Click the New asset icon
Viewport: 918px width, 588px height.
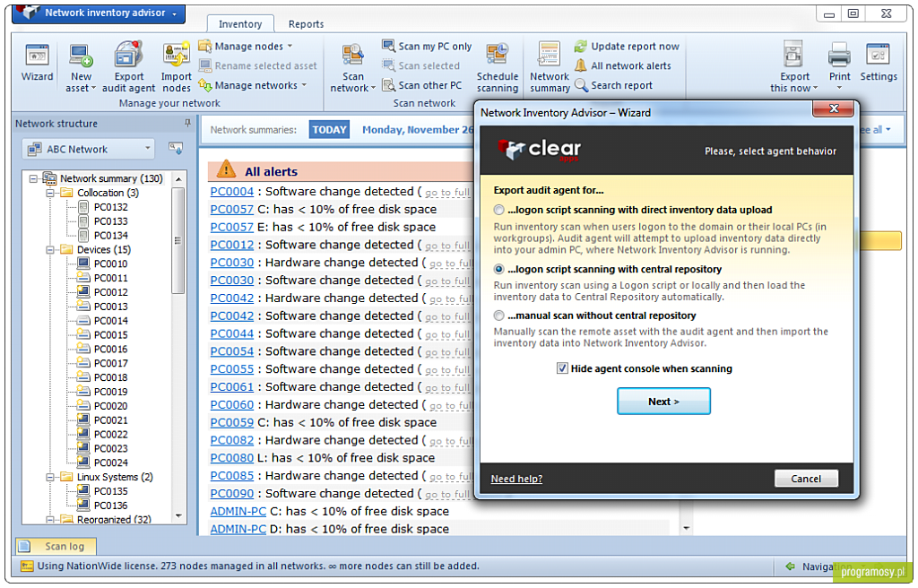(x=81, y=56)
